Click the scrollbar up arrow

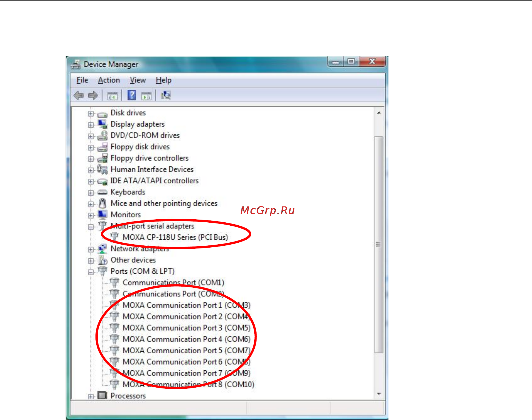(379, 113)
